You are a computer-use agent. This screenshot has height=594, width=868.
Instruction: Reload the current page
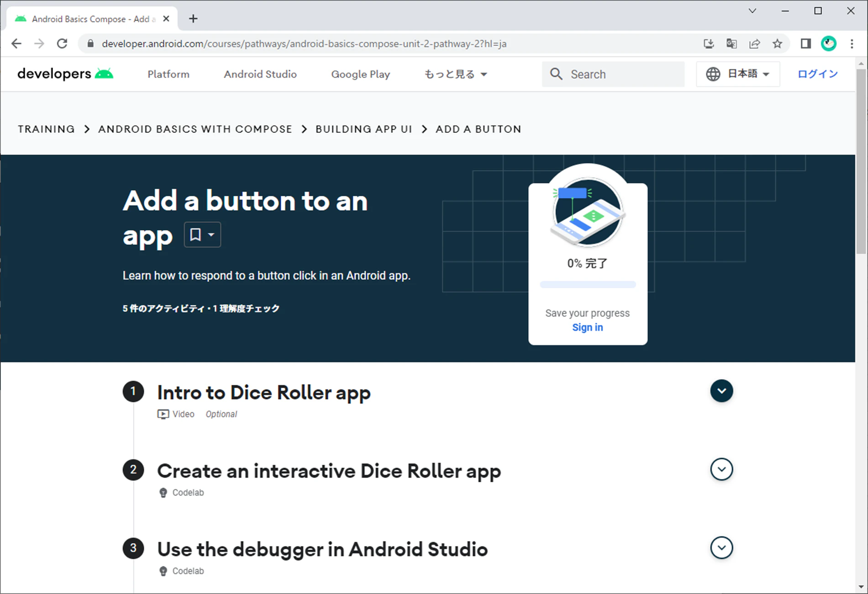coord(62,44)
